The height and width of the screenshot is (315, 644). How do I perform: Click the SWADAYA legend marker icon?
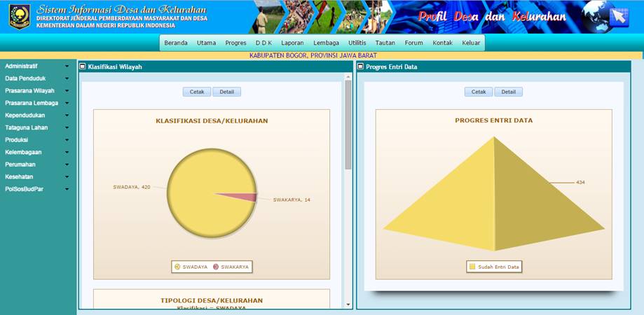[177, 267]
